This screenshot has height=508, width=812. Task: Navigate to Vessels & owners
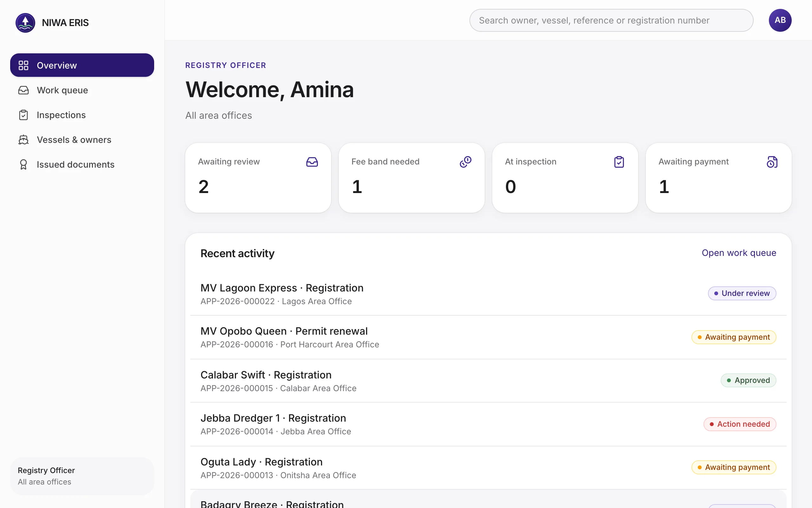coord(82,140)
